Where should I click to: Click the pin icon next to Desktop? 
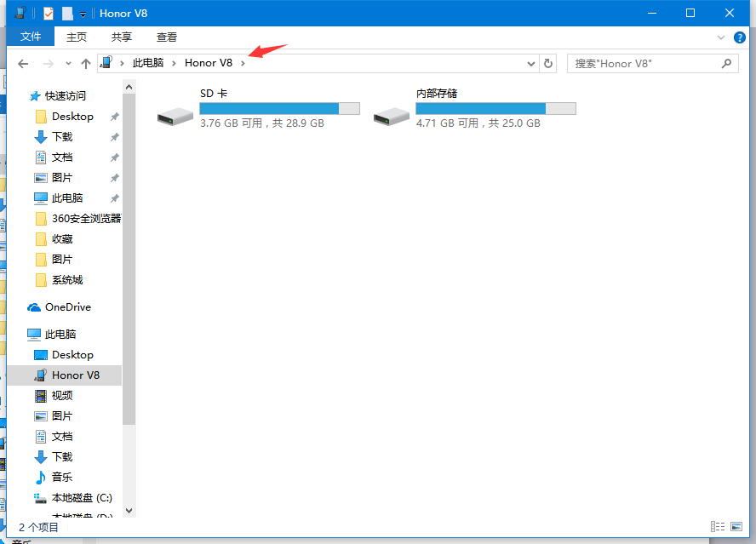coord(114,117)
